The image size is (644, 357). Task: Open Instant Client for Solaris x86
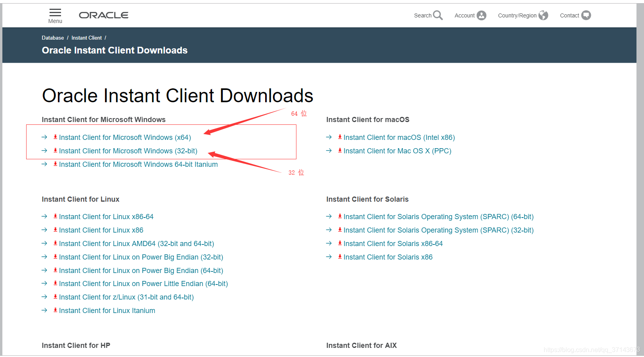(x=388, y=257)
